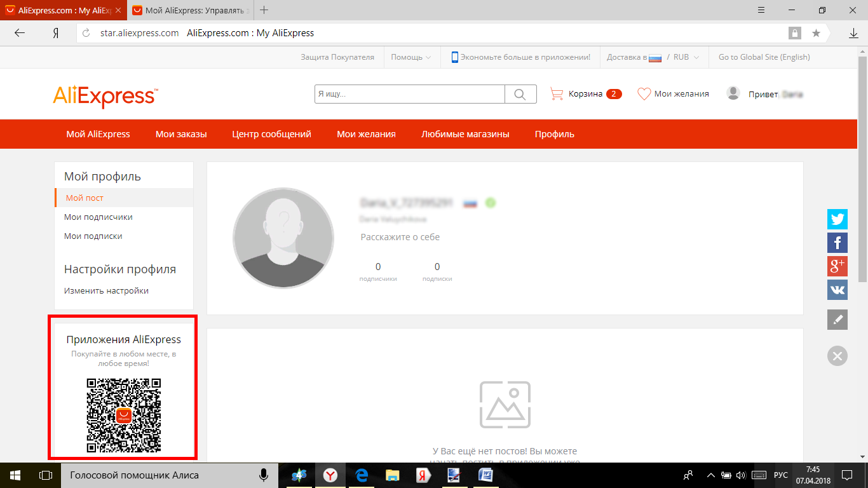Click the profile avatar picture
This screenshot has width=868, height=488.
pyautogui.click(x=283, y=238)
